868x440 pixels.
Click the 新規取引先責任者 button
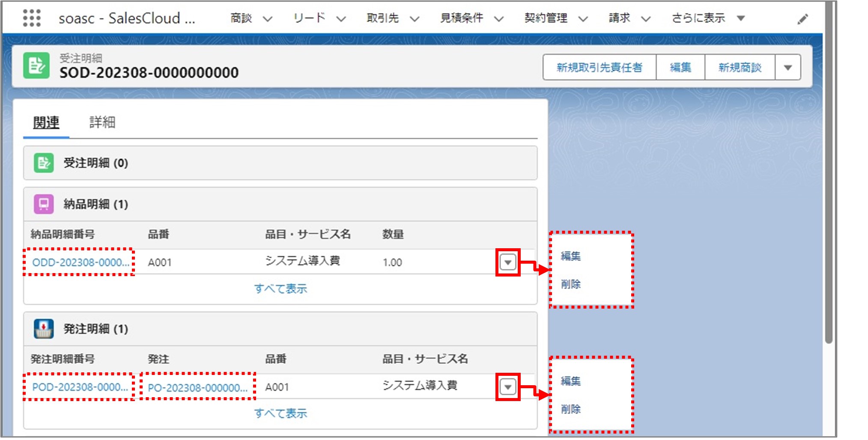tap(600, 67)
